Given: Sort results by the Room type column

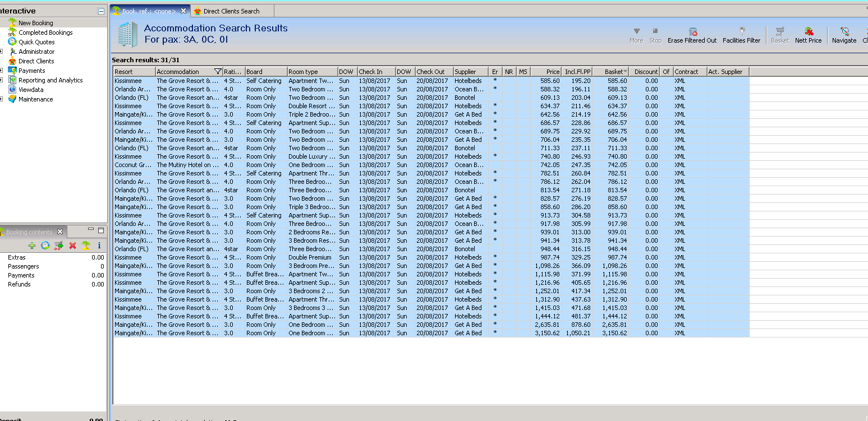Looking at the screenshot, I should pyautogui.click(x=313, y=72).
